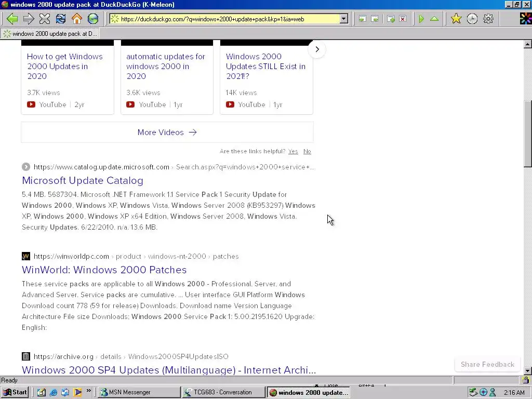Click YouTube icon on first video card

tap(31, 104)
